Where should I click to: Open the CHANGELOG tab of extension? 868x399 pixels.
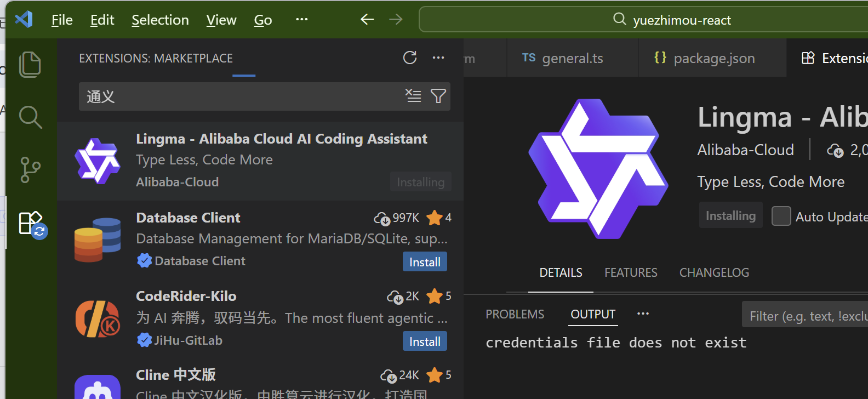pos(714,272)
